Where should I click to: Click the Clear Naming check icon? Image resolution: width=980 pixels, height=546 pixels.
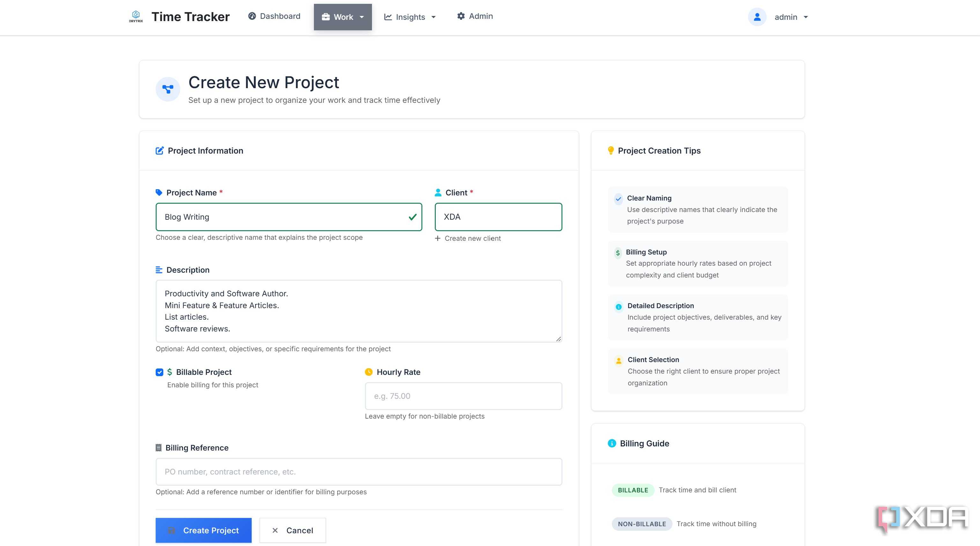tap(619, 199)
